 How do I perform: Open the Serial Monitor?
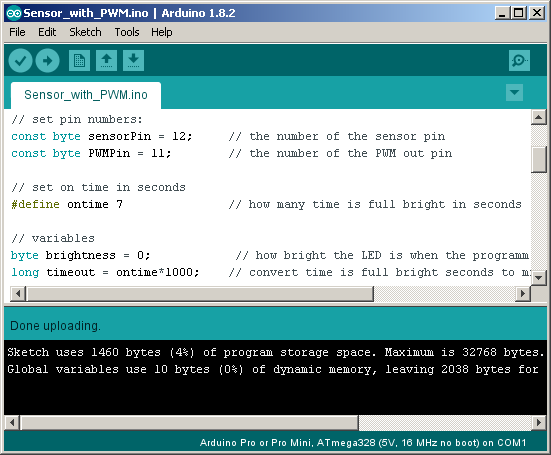[x=519, y=60]
